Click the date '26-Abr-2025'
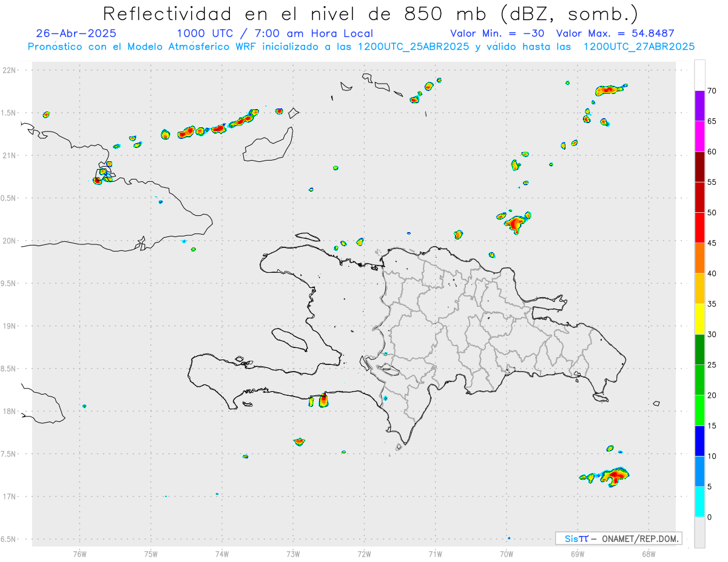The image size is (728, 562). click(x=76, y=33)
